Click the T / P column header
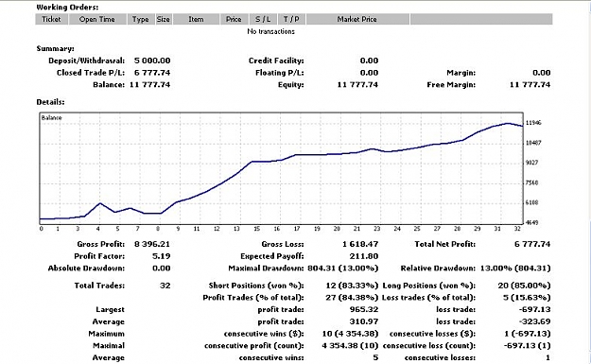This screenshot has height=364, width=591. tap(291, 19)
